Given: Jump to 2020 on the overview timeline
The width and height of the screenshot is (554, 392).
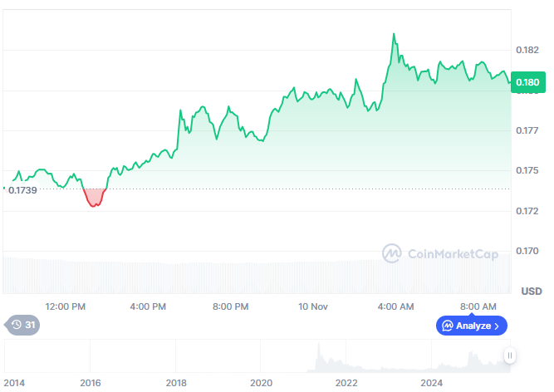Looking at the screenshot, I should pos(262,382).
